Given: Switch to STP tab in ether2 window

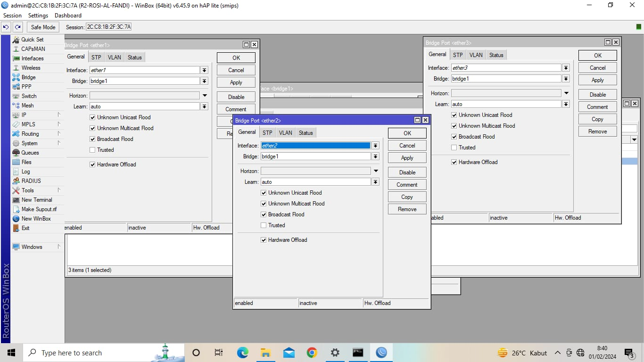Looking at the screenshot, I should click(x=267, y=133).
